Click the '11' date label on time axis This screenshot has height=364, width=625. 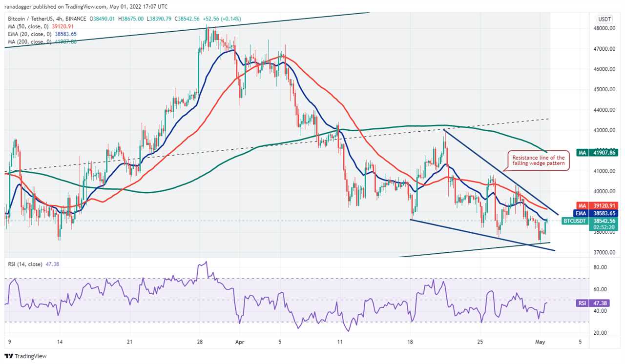[x=340, y=342]
